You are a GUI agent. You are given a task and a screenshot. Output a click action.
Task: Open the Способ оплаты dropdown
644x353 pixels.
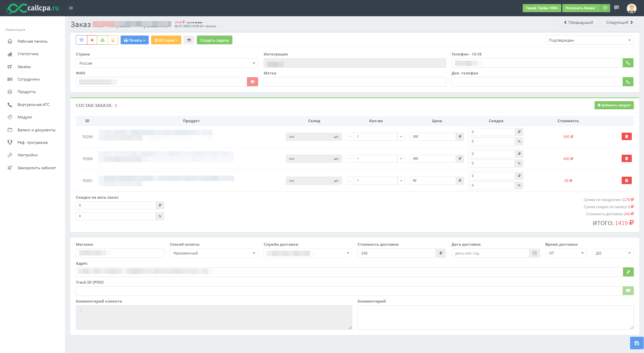tap(214, 253)
